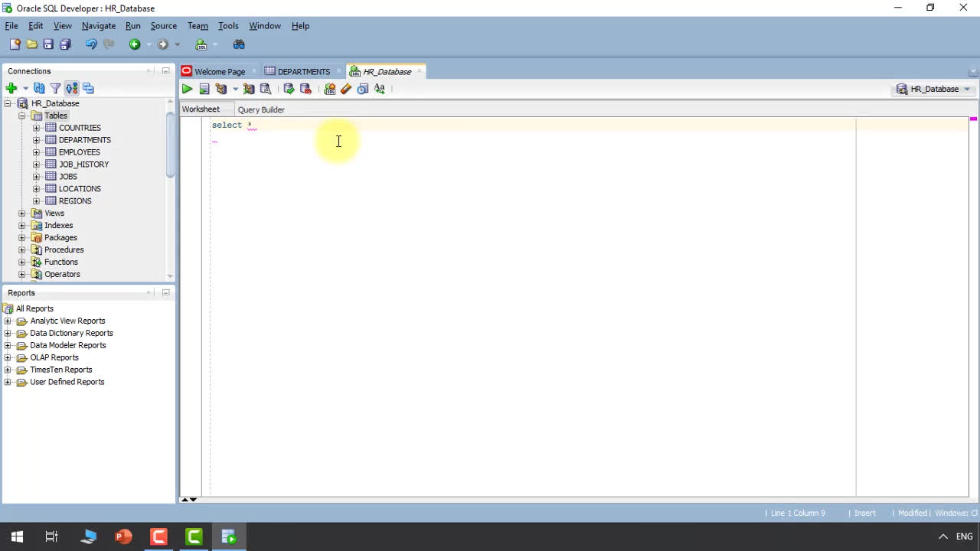Open SQL Worksheet from main toolbar
Viewport: 980px width, 551px height.
201,44
